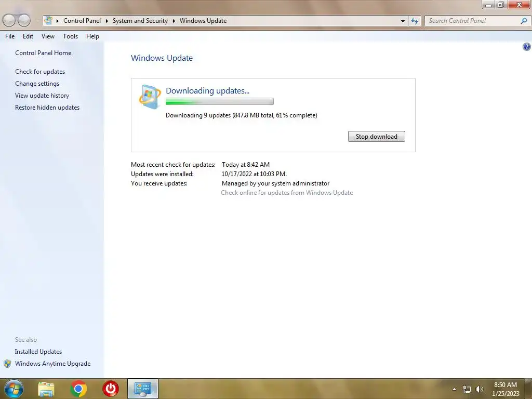Click the Show desktop strip at taskbar end
Screen dimensions: 532x399
tap(528, 389)
